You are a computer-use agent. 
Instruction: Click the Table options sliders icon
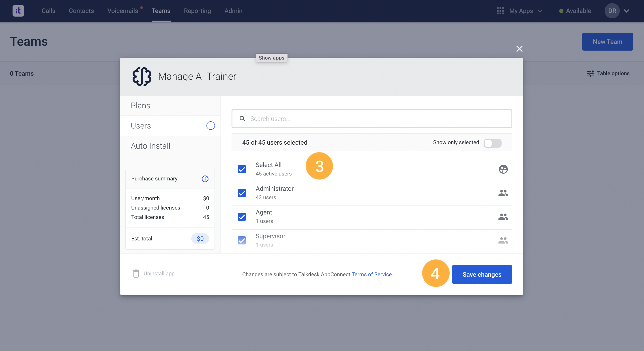[590, 73]
